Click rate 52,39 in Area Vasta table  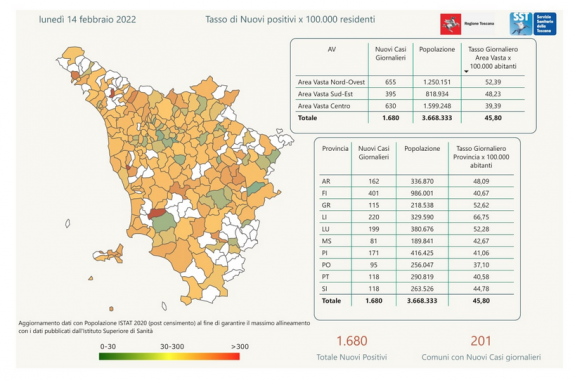click(493, 82)
